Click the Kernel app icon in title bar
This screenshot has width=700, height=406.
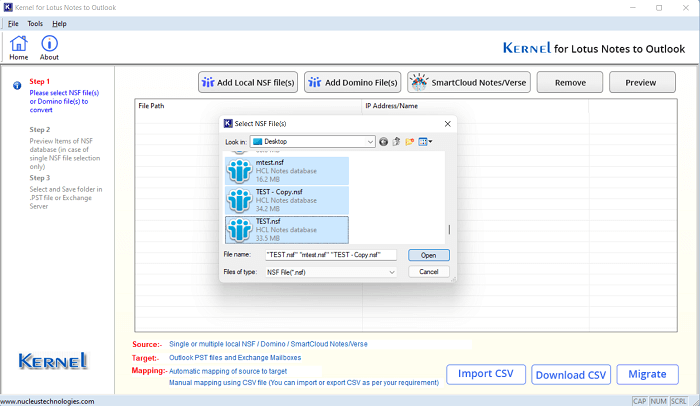click(x=8, y=8)
